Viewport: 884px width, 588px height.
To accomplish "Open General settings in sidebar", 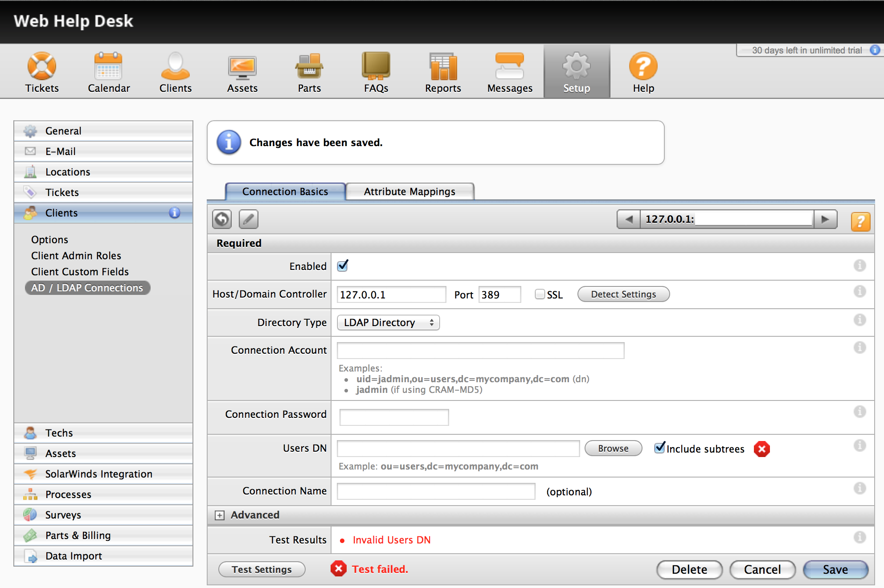I will coord(103,131).
